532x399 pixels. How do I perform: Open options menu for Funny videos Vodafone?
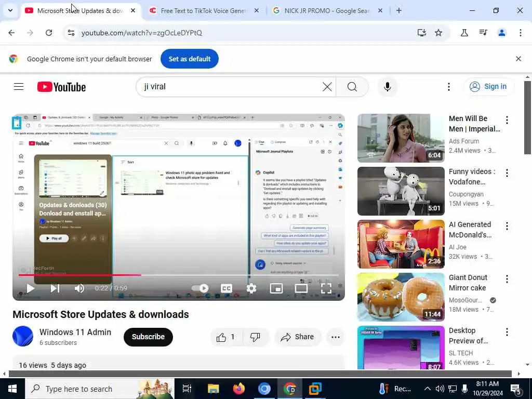click(x=507, y=173)
